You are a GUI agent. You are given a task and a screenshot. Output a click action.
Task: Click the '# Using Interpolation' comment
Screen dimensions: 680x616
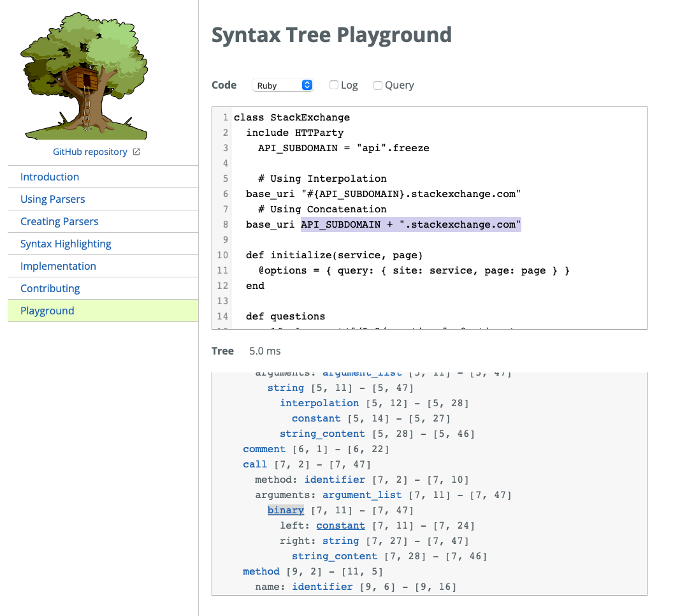[x=322, y=179]
